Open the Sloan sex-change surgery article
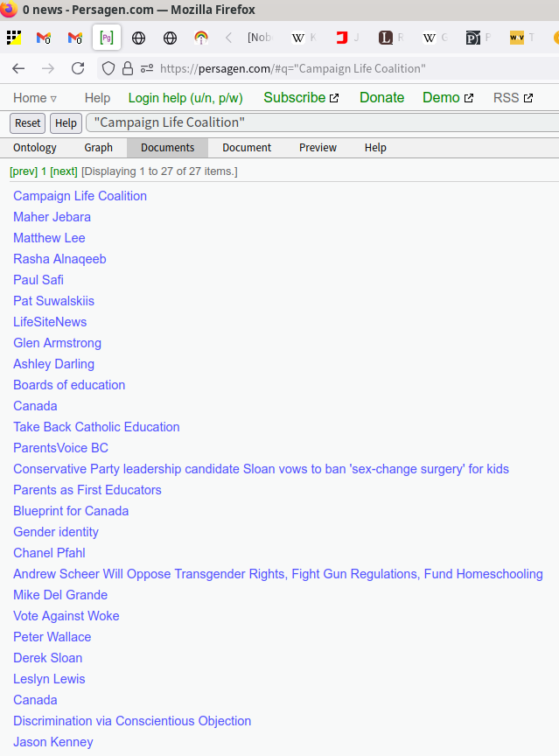This screenshot has width=559, height=756. (x=262, y=469)
